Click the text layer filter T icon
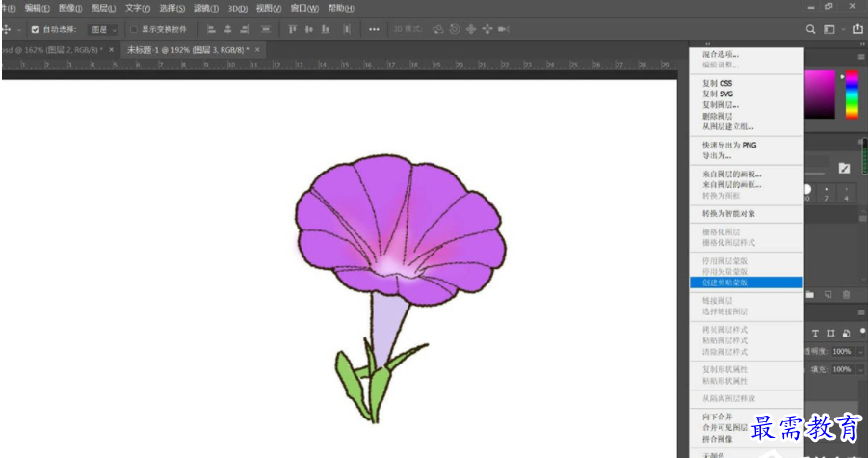 [815, 334]
